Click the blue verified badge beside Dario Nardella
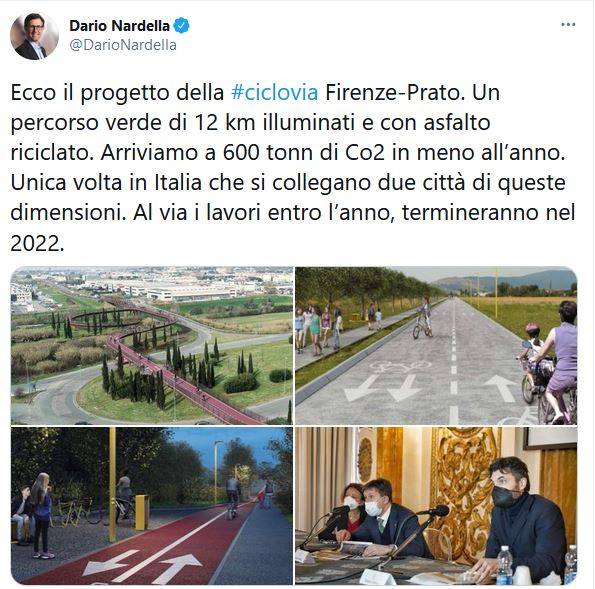This screenshot has width=595, height=589. pos(181,26)
